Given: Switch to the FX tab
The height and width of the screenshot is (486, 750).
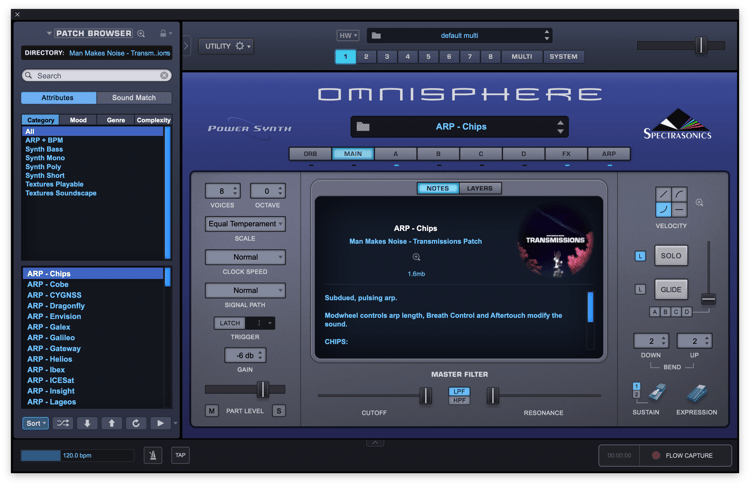Looking at the screenshot, I should [x=566, y=154].
